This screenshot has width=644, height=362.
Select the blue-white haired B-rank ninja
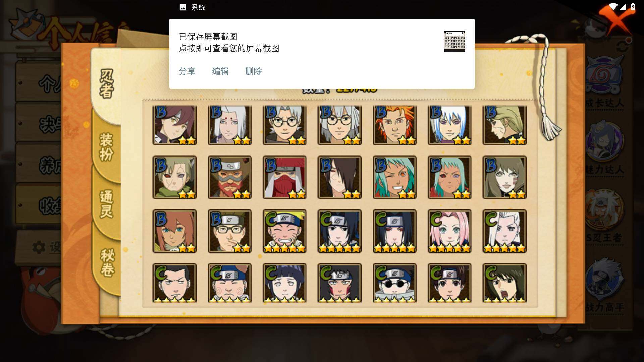point(449,125)
